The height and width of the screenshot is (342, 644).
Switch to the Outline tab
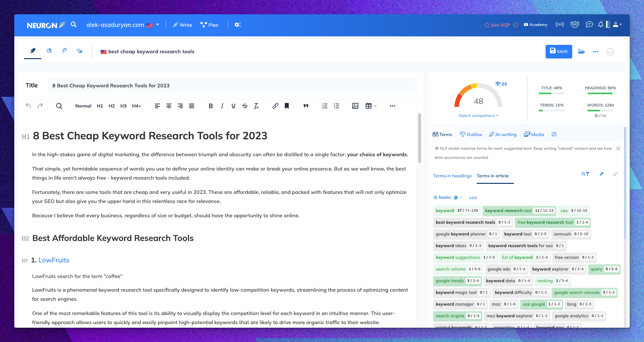point(471,134)
